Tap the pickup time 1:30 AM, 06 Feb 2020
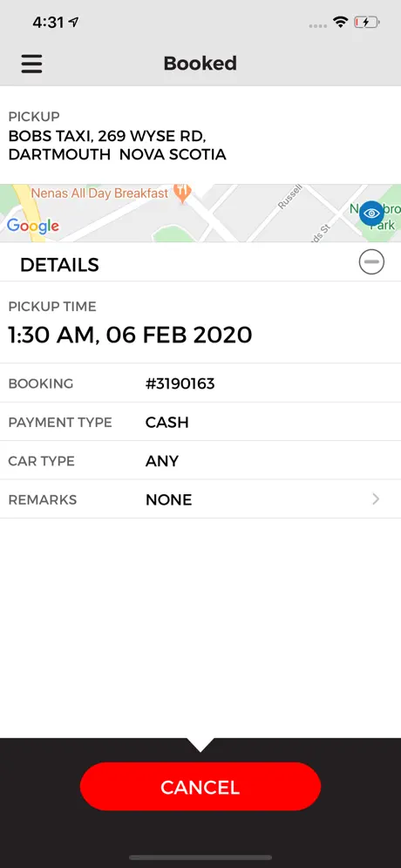This screenshot has height=868, width=401. [x=130, y=335]
